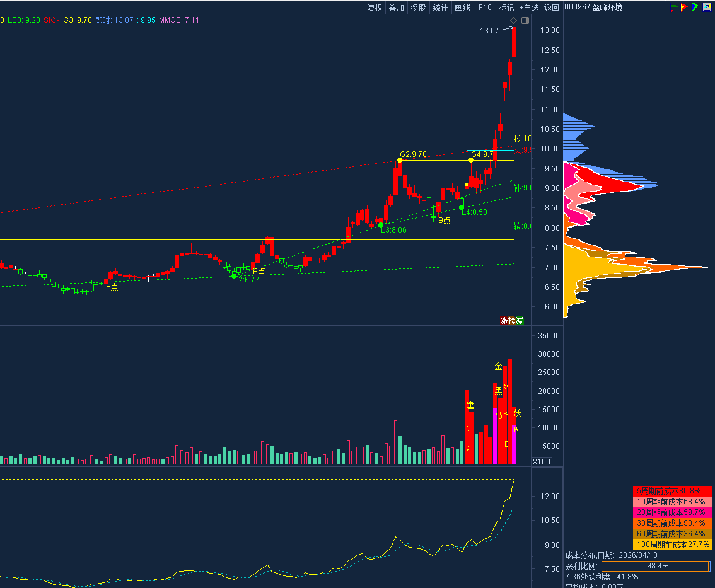Toggle the side panel icon near the 13.00 label
This screenshot has width=715, height=588.
click(526, 21)
